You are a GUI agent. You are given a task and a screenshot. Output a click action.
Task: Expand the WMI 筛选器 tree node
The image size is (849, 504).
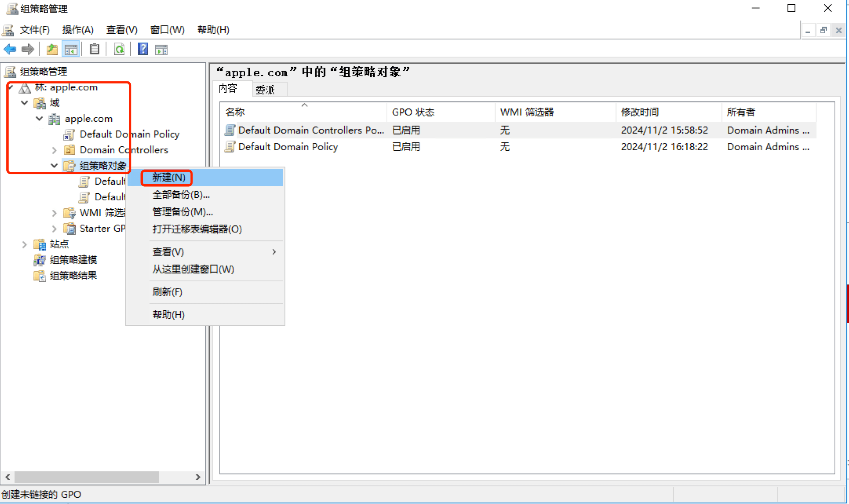coord(54,213)
